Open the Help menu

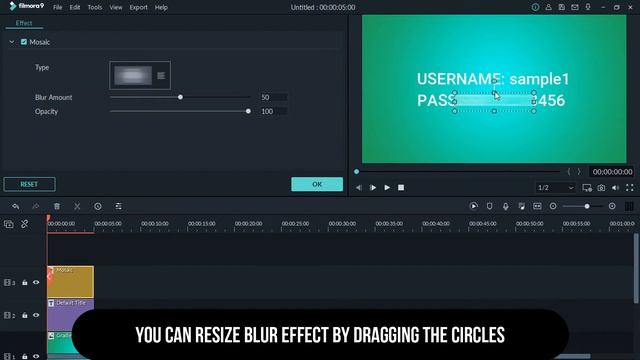pyautogui.click(x=161, y=7)
